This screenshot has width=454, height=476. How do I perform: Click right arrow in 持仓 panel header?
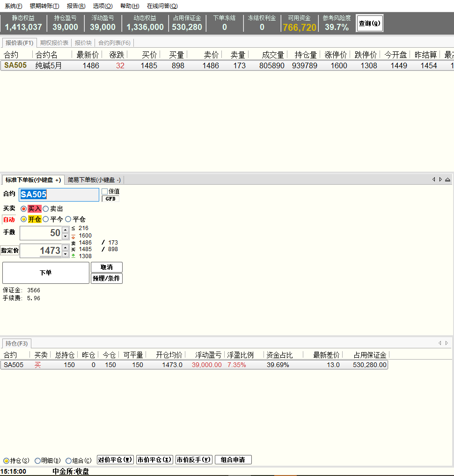click(x=447, y=343)
